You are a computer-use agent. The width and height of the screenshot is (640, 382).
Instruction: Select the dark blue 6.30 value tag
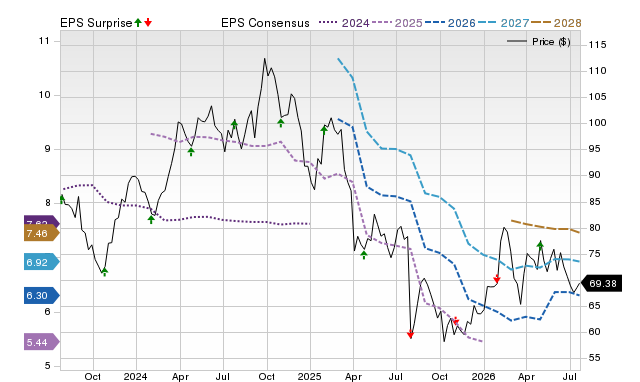coord(42,295)
